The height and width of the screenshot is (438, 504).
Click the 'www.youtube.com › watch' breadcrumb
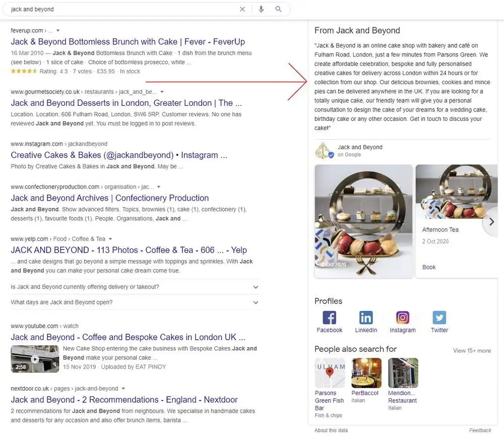click(45, 326)
